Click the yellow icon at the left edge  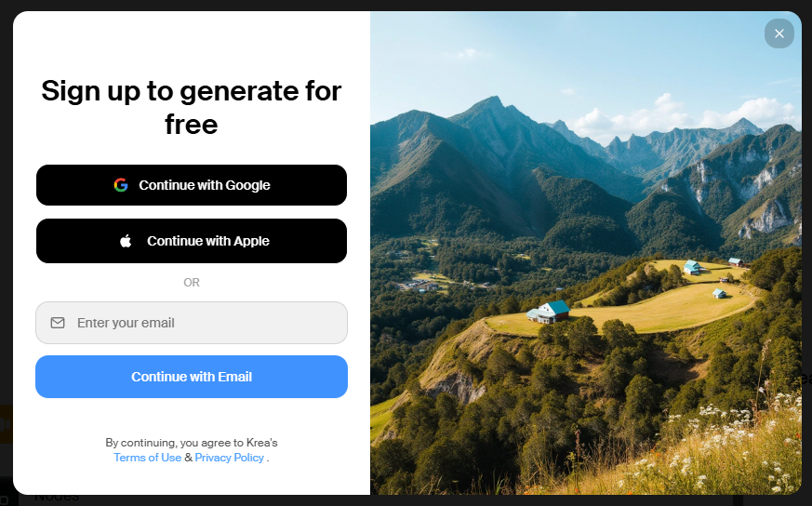(x=6, y=424)
